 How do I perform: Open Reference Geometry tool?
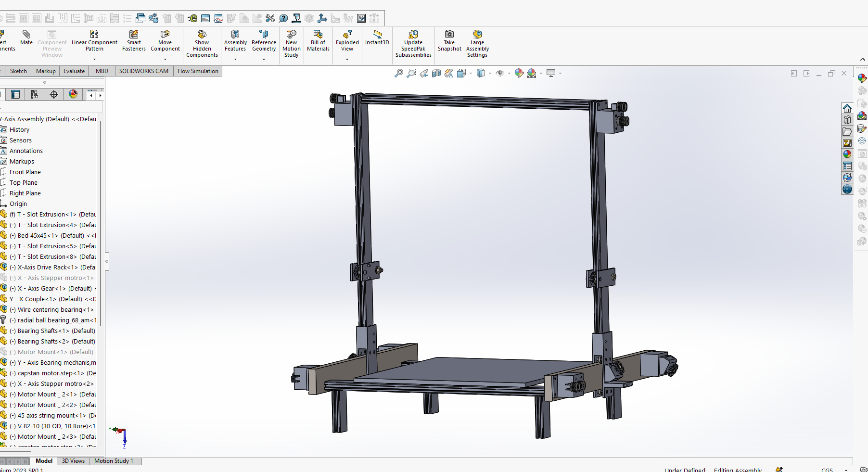point(264,40)
